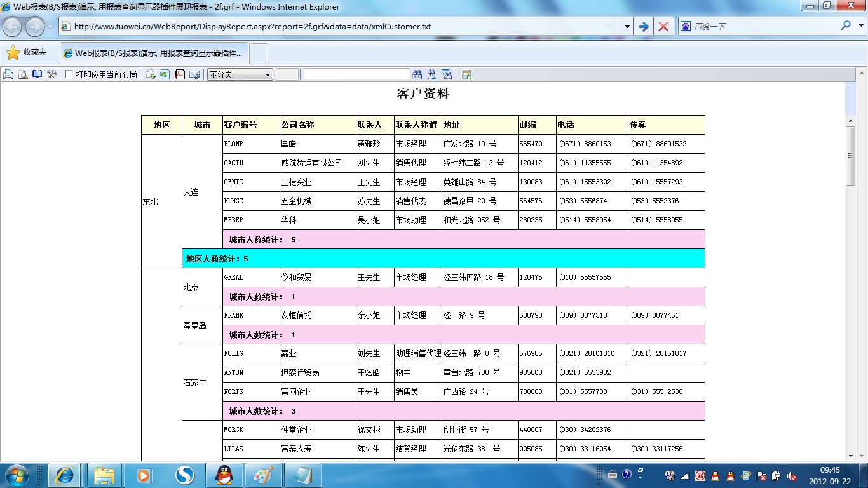The height and width of the screenshot is (488, 868).
Task: Open QQ penguin from the taskbar
Action: tap(223, 475)
